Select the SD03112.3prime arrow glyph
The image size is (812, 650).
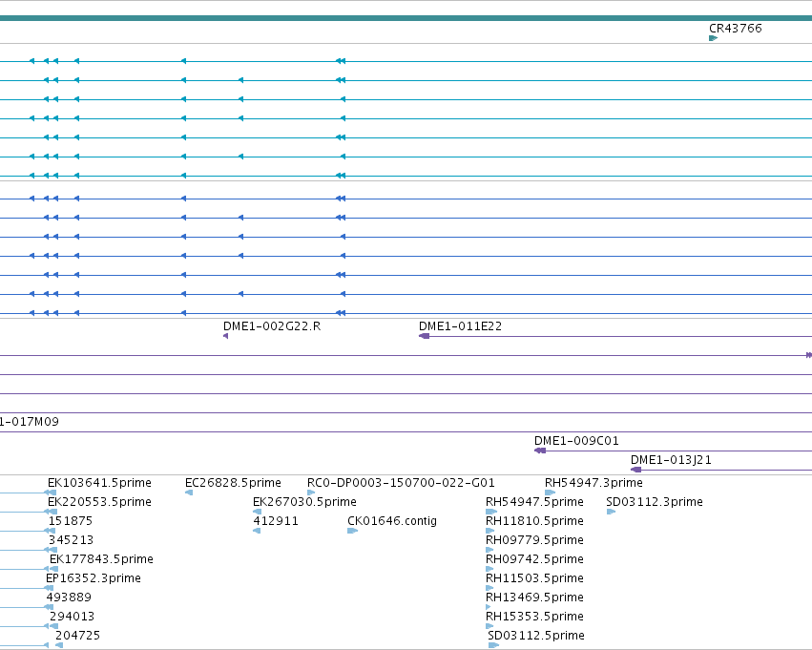pyautogui.click(x=611, y=512)
